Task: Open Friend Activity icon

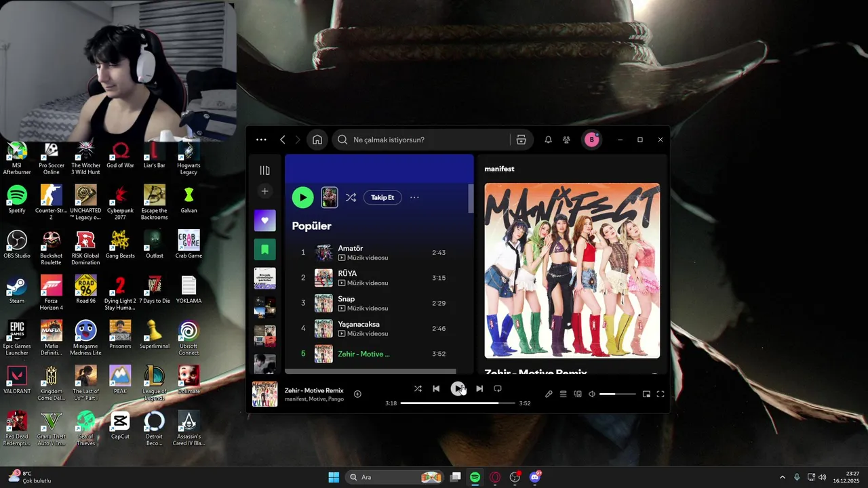Action: (x=566, y=140)
